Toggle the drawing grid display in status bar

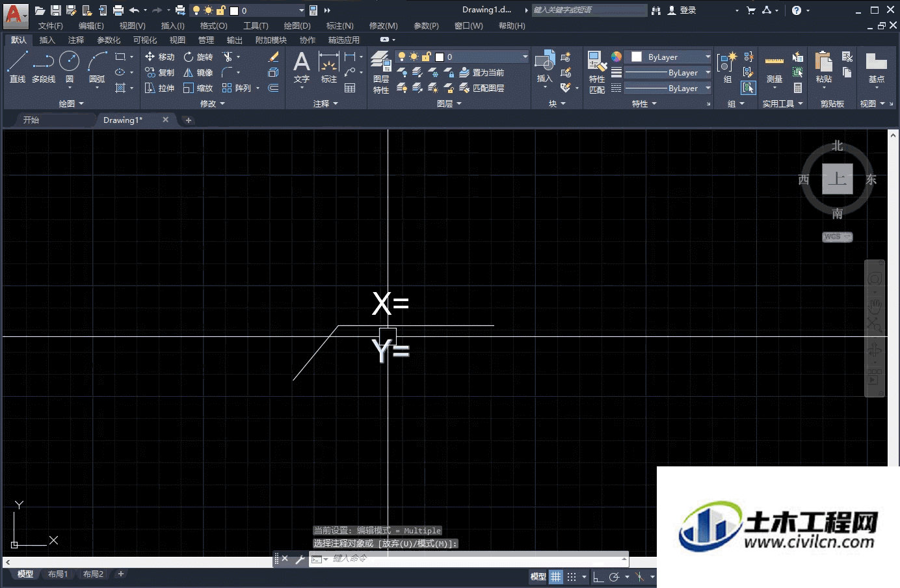tap(556, 576)
